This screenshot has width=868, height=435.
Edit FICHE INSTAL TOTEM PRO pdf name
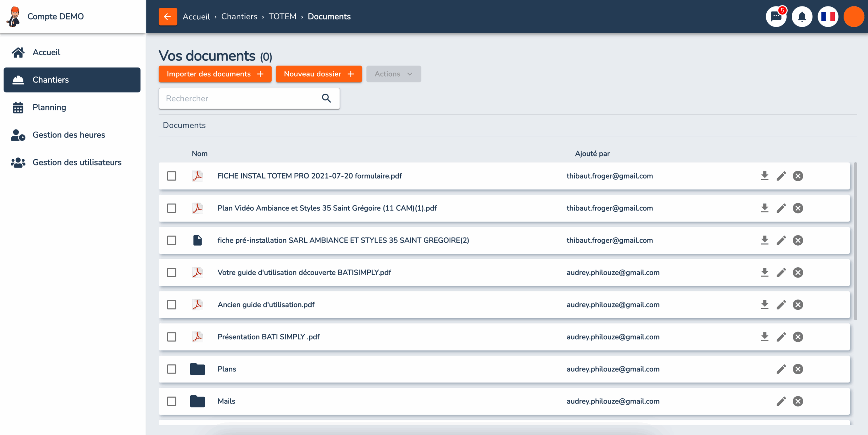tap(781, 176)
